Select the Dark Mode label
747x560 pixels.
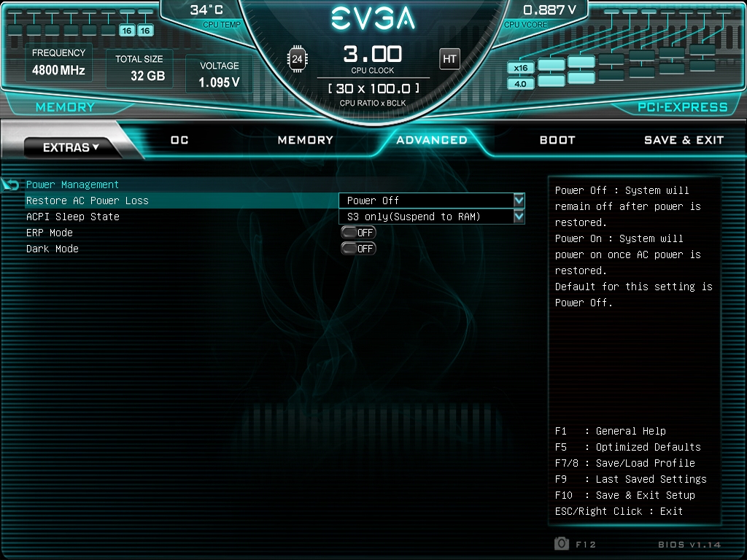[53, 249]
